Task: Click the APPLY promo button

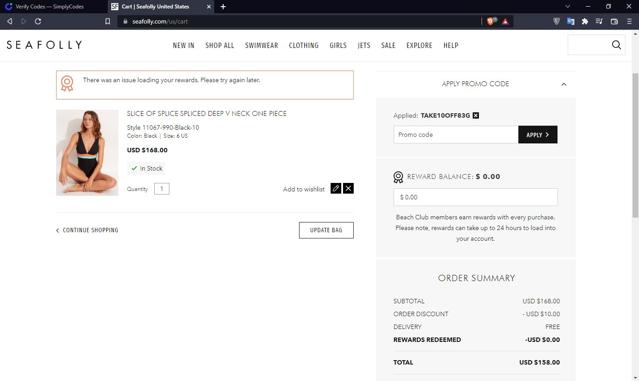Action: coord(538,134)
